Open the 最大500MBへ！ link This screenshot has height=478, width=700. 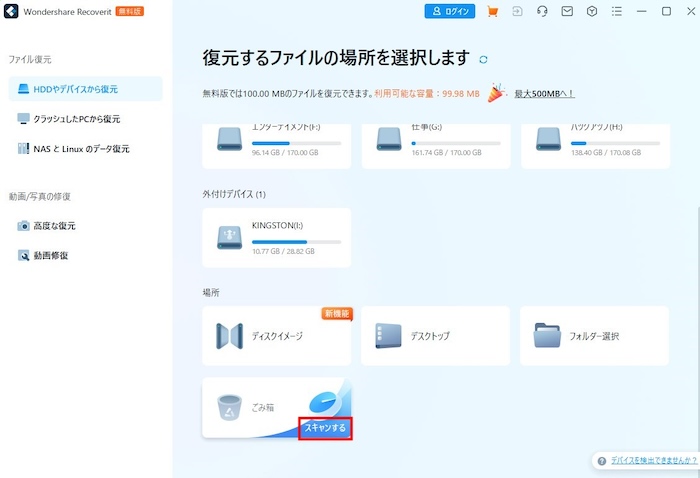(x=545, y=94)
